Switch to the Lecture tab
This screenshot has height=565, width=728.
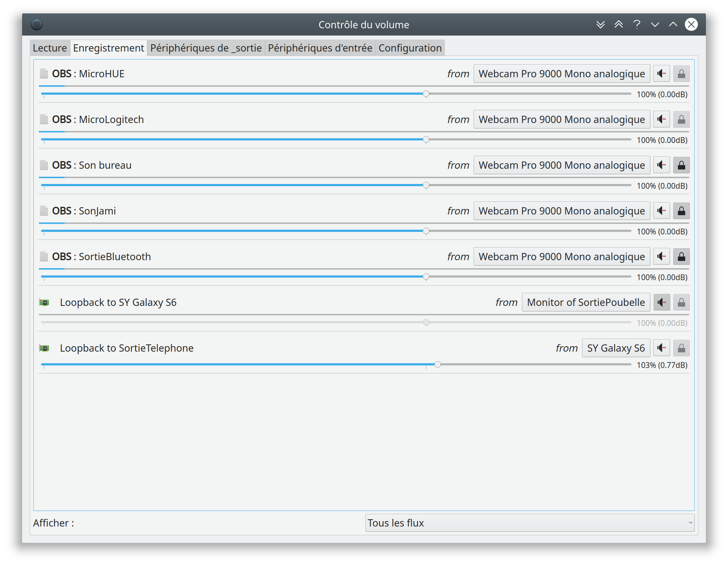[x=50, y=48]
